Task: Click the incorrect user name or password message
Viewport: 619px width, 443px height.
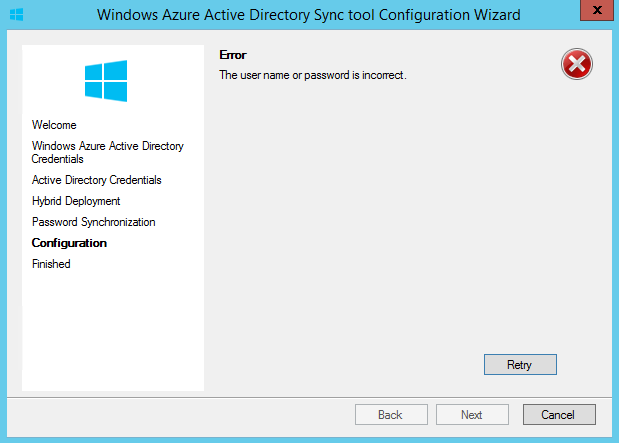Action: (312, 75)
